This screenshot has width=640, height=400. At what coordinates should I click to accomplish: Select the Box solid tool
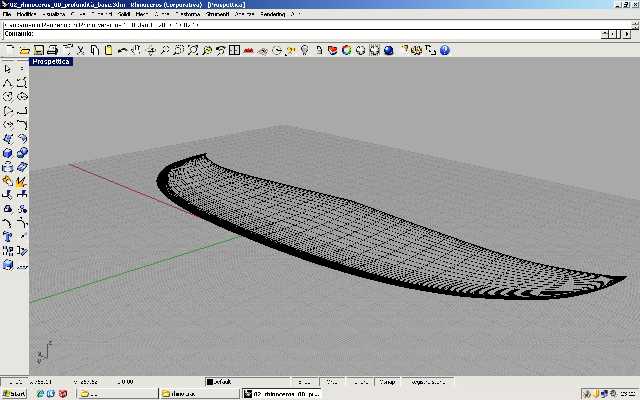[x=8, y=153]
